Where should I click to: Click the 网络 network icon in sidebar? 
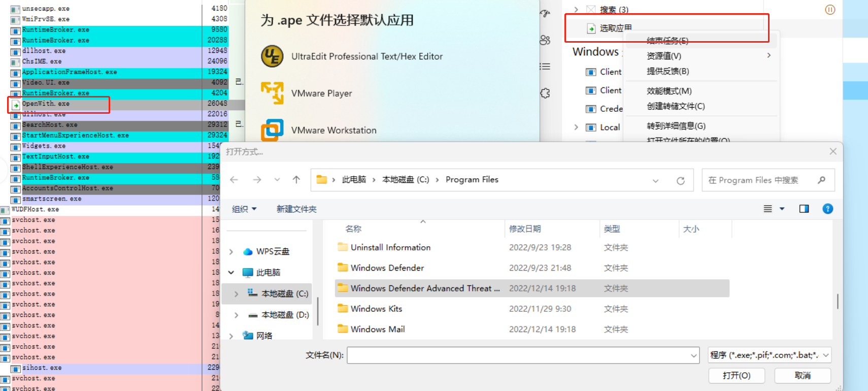point(248,335)
